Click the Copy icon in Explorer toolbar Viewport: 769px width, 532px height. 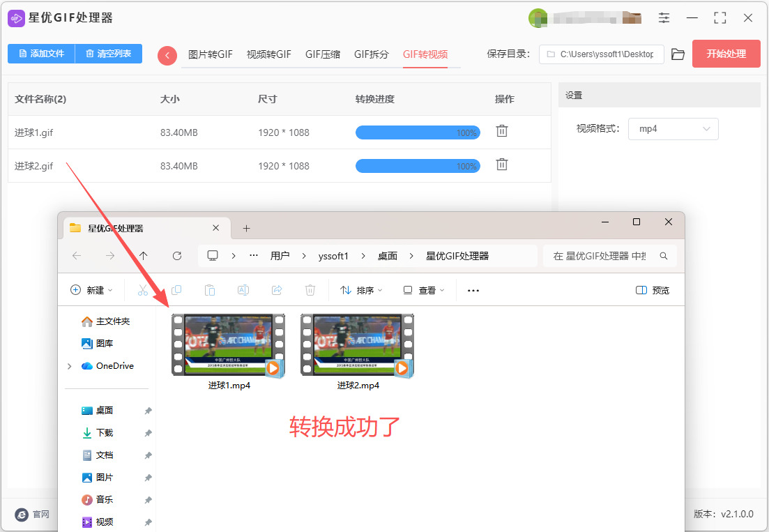(176, 290)
